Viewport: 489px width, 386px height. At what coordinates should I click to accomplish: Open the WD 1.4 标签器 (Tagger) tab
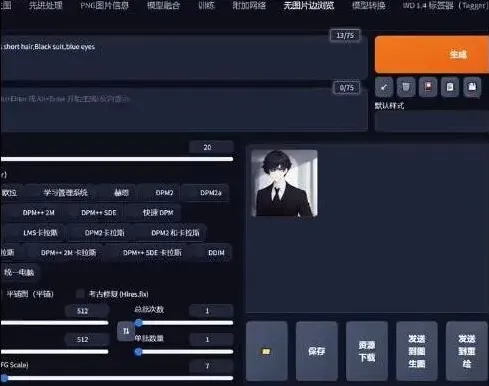[445, 5]
